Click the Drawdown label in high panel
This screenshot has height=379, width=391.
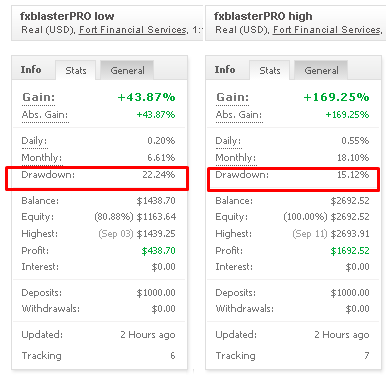(x=242, y=175)
